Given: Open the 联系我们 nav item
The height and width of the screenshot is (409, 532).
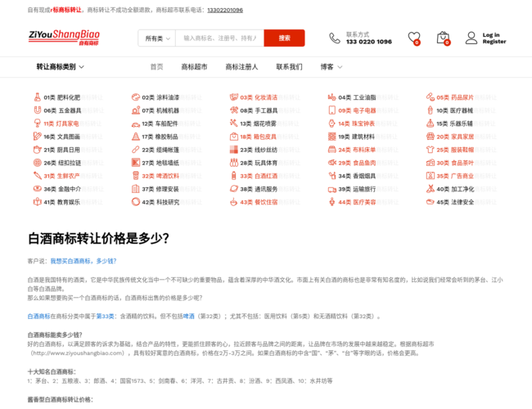Looking at the screenshot, I should click(x=289, y=67).
